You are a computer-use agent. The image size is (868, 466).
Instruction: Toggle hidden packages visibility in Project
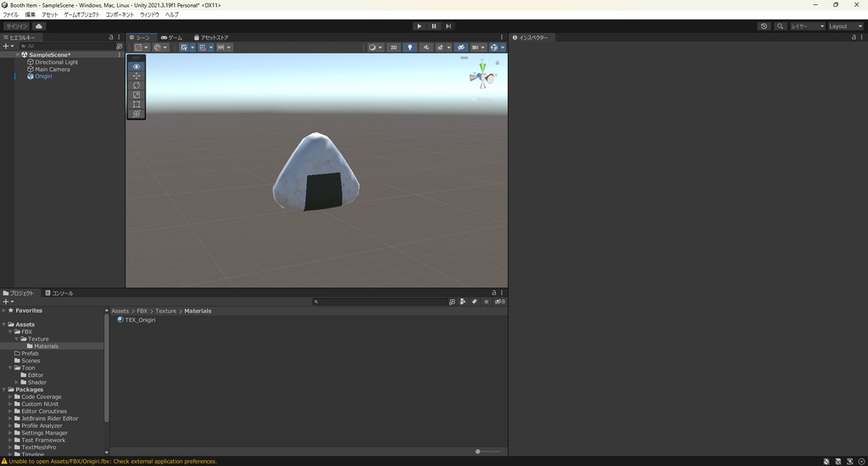(x=499, y=302)
